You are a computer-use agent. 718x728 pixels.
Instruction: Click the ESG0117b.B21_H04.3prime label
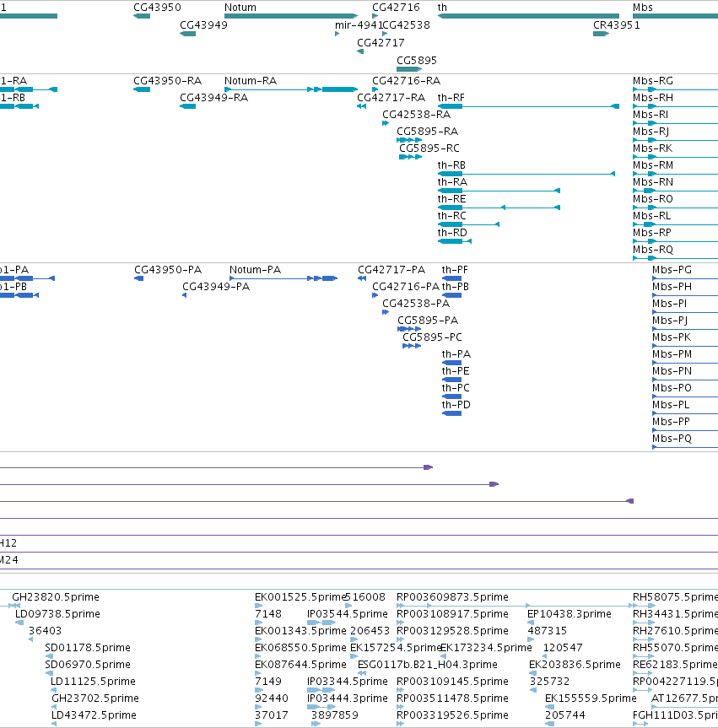click(x=427, y=665)
